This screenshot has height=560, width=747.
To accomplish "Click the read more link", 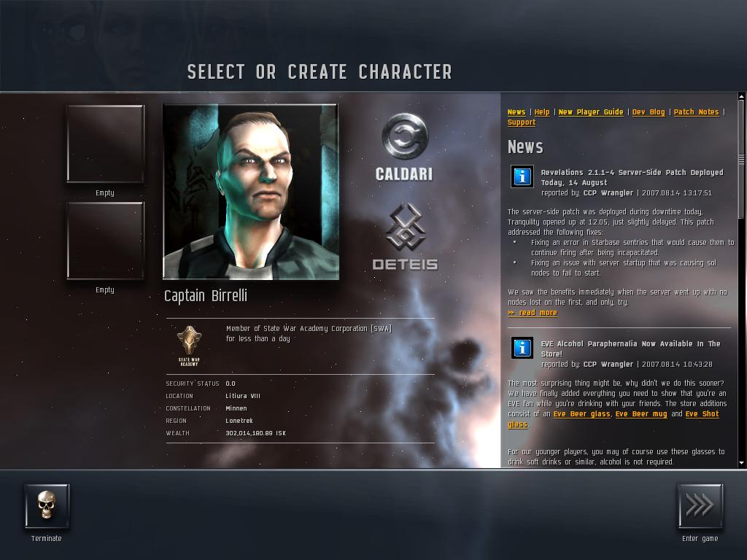I will point(533,313).
